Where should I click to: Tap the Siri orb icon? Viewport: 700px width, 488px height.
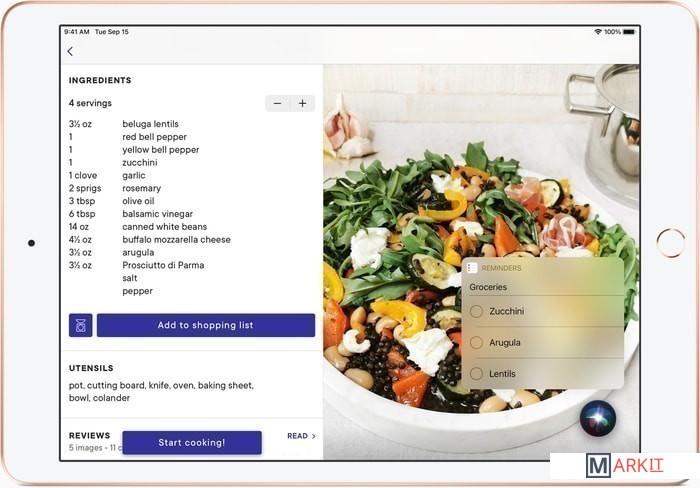click(598, 418)
